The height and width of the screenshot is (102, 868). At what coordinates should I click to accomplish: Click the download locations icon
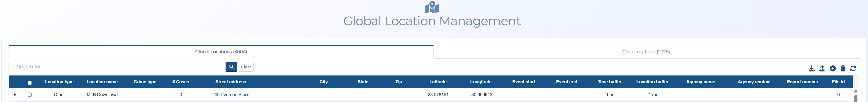[x=811, y=69]
